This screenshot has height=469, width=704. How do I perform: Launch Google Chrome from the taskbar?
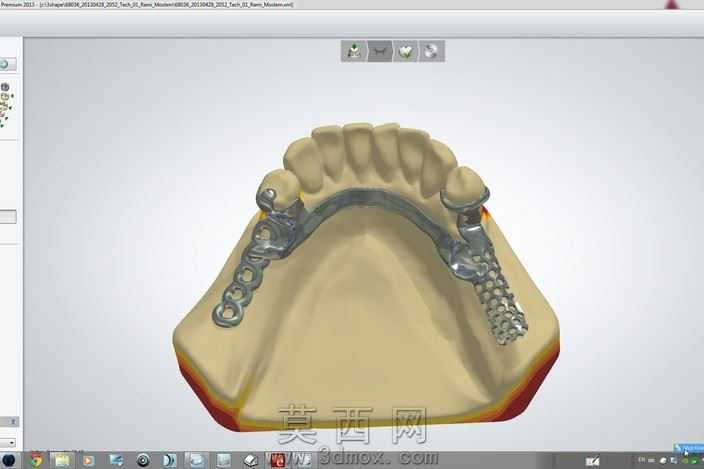click(36, 460)
